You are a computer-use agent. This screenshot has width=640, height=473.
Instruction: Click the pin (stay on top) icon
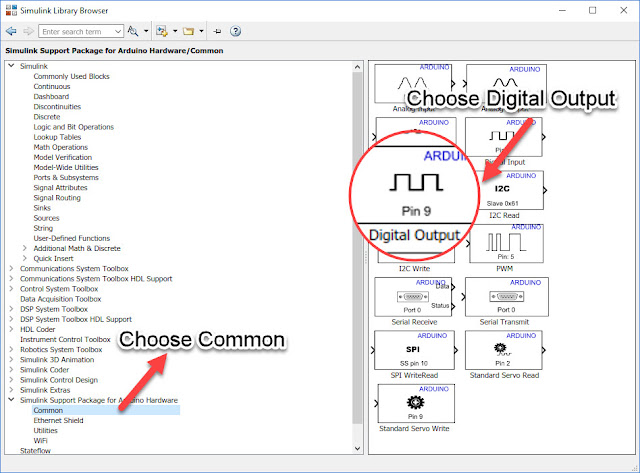coord(217,31)
